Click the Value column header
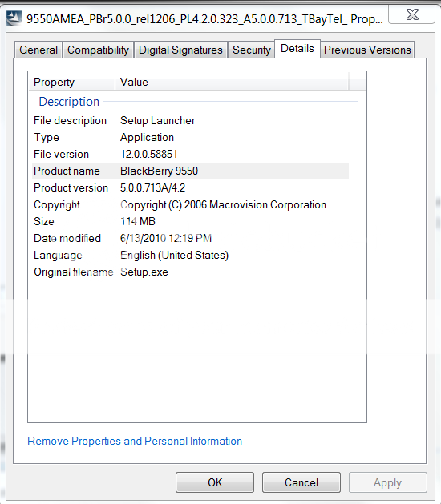 click(232, 82)
